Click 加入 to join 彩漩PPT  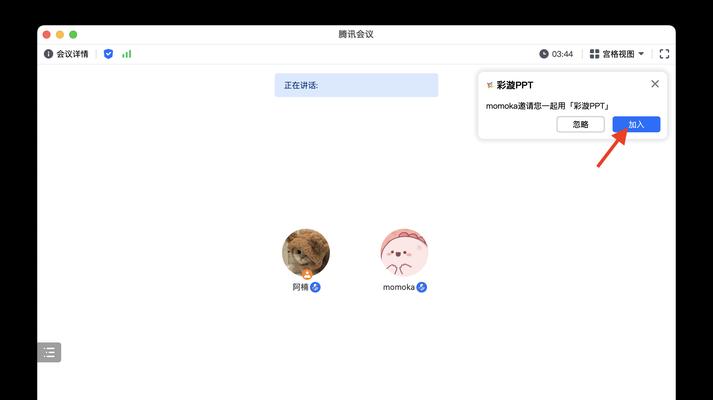pyautogui.click(x=636, y=124)
